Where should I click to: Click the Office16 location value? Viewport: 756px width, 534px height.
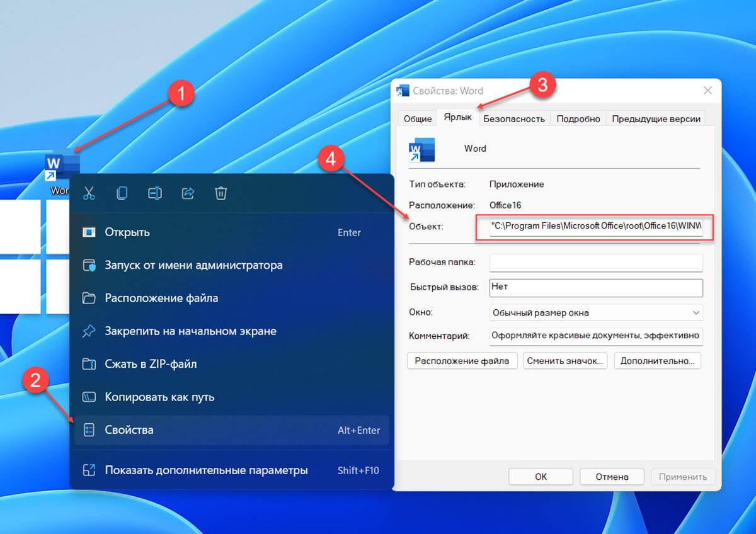click(x=505, y=205)
